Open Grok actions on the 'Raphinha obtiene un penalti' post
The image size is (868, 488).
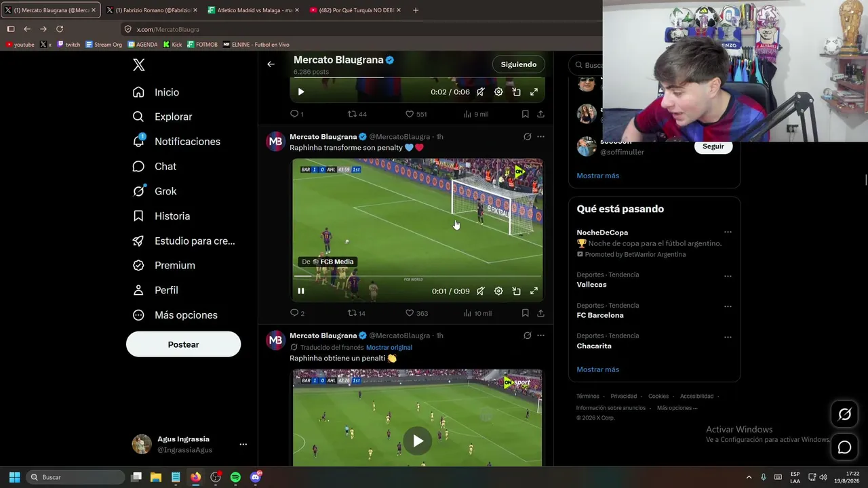point(527,335)
